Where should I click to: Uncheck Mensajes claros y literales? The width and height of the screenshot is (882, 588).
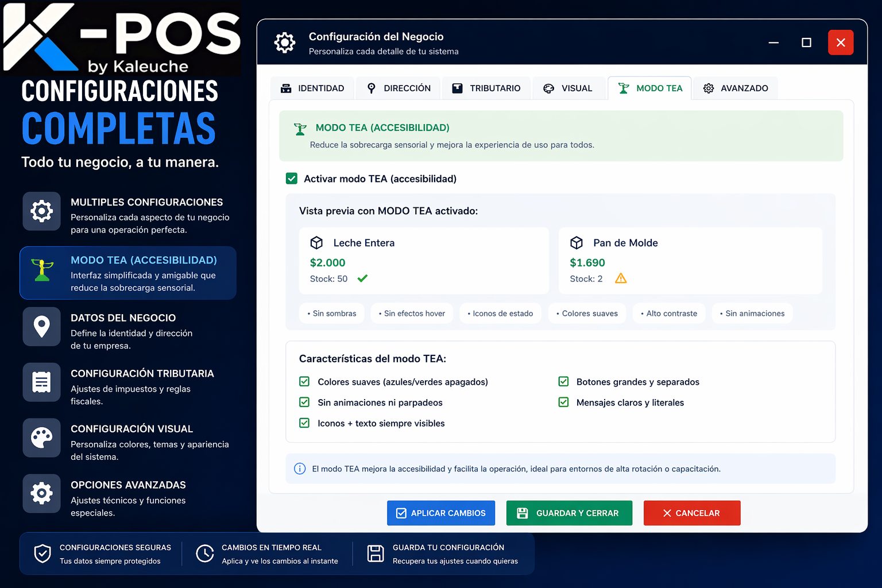(563, 403)
